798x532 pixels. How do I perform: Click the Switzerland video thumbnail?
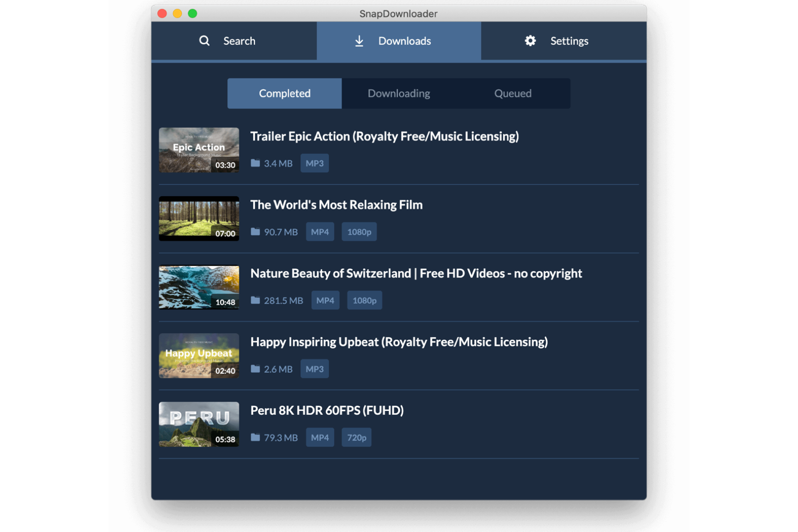199,287
